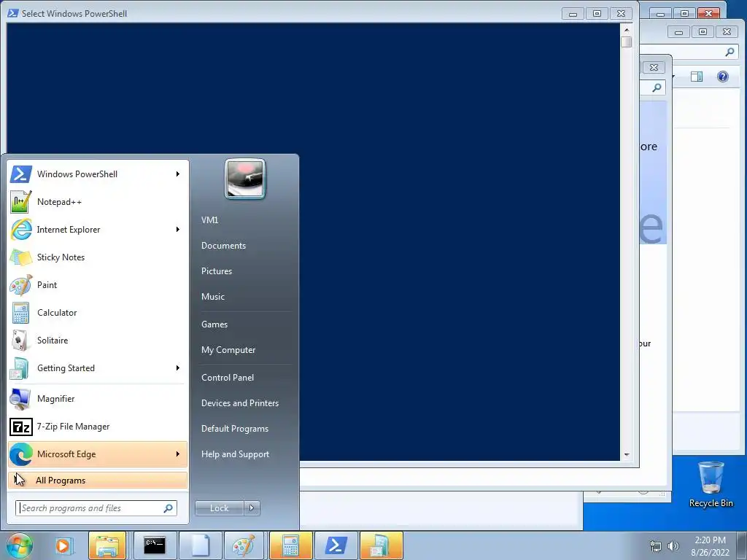Open Help and Support
This screenshot has width=747, height=560.
tap(236, 454)
